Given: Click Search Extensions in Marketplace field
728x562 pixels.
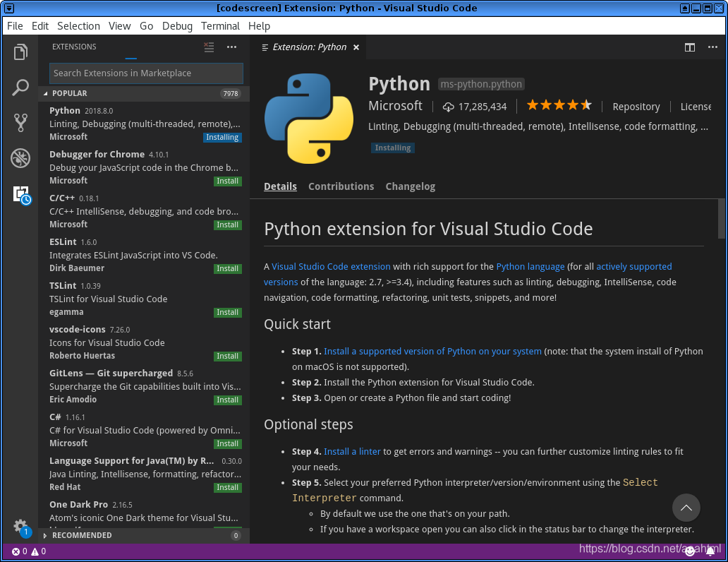Looking at the screenshot, I should (146, 73).
